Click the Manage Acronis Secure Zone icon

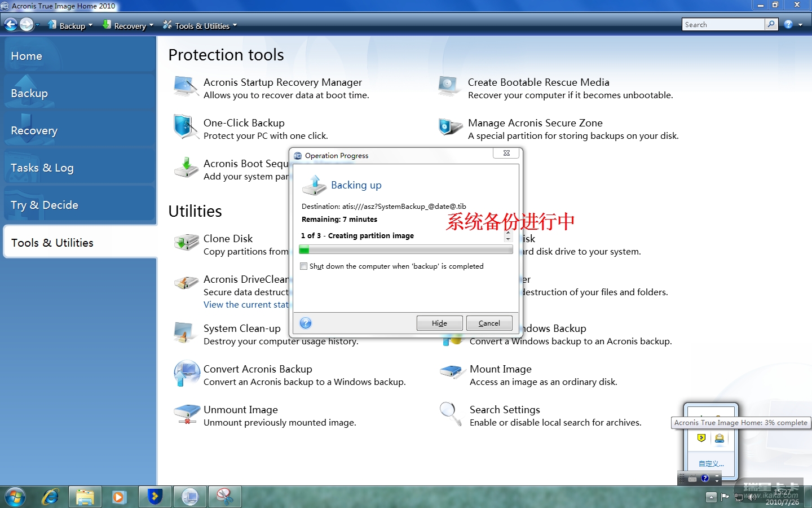tap(450, 126)
